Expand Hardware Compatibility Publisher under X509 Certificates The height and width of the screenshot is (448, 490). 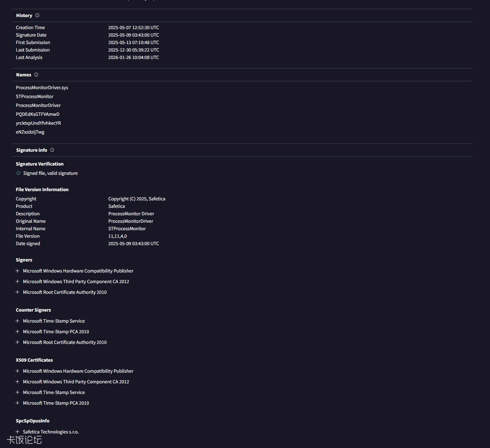tap(17, 371)
